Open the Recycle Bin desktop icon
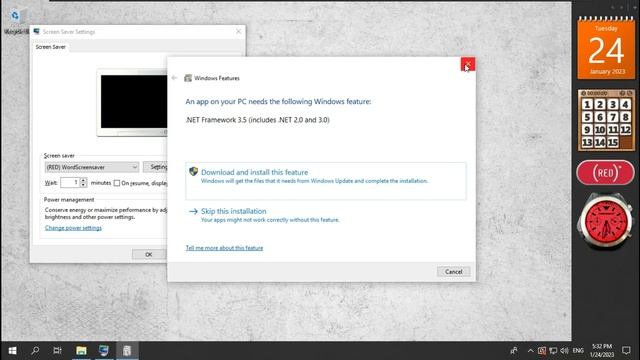Image resolution: width=640 pixels, height=360 pixels. point(16,20)
